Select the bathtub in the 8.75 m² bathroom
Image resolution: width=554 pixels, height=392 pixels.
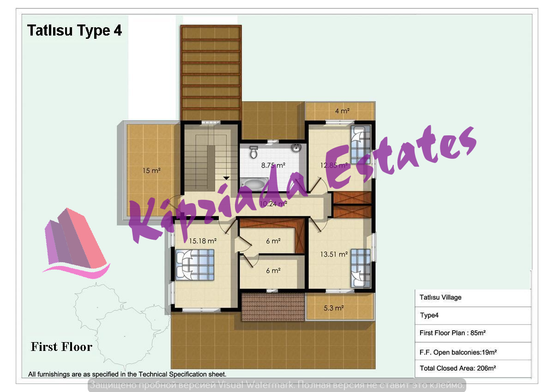[253, 184]
